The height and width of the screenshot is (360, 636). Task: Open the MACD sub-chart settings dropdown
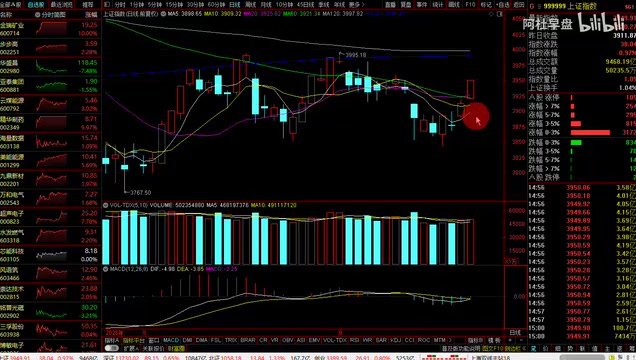click(105, 269)
